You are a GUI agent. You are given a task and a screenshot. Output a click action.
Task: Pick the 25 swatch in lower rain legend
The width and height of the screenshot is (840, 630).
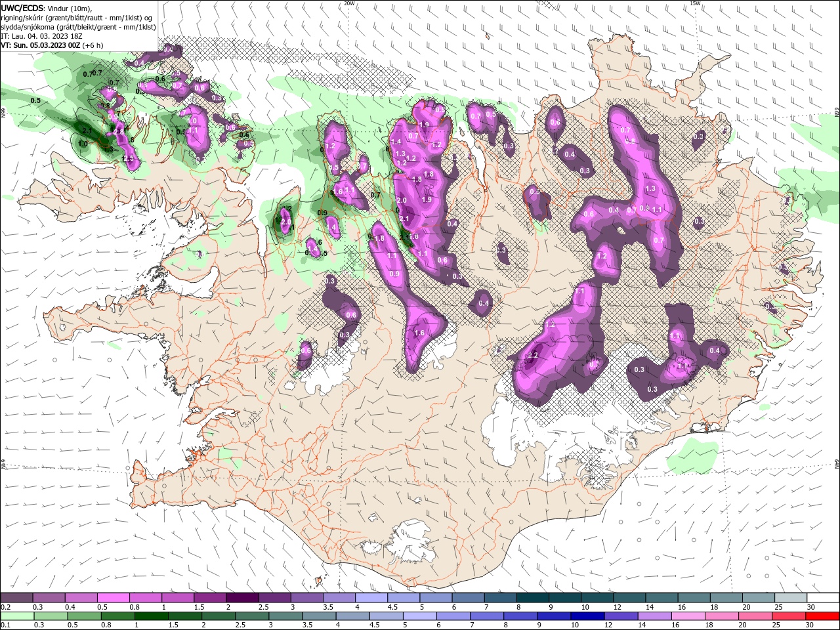coord(789,616)
